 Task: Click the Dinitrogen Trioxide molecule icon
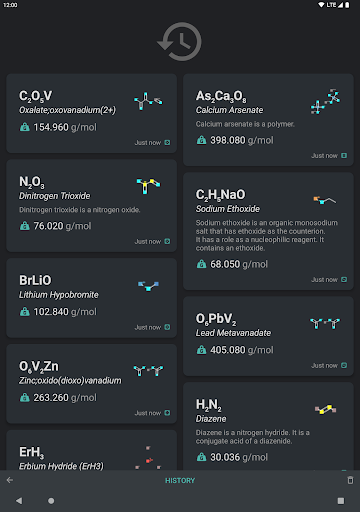click(148, 186)
